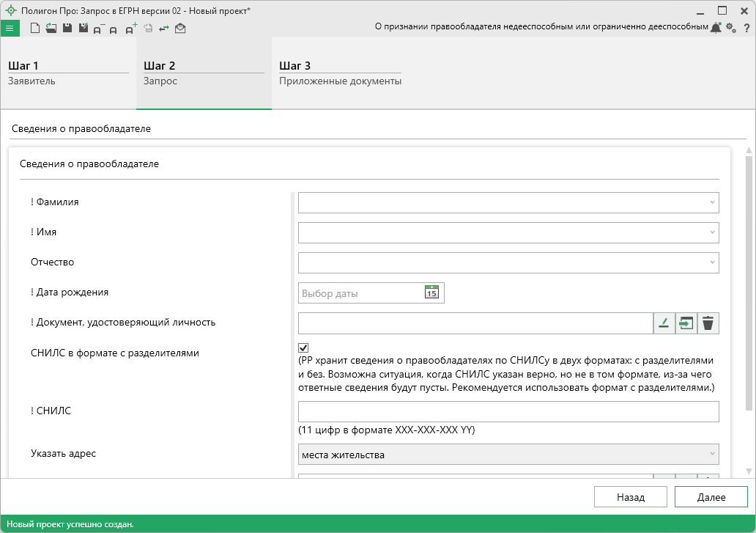
Task: Uncheck СНИЛС в формате с разделителями checkbox
Action: click(303, 348)
